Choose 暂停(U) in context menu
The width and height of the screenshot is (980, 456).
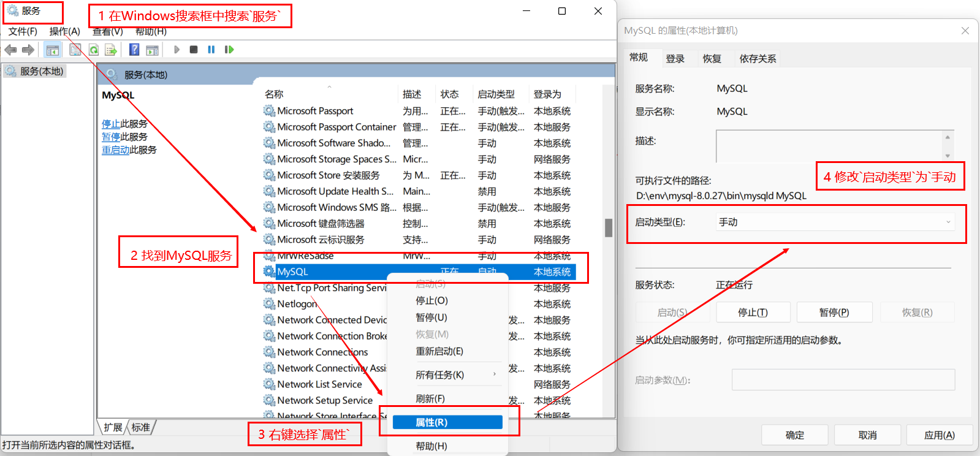coord(431,317)
